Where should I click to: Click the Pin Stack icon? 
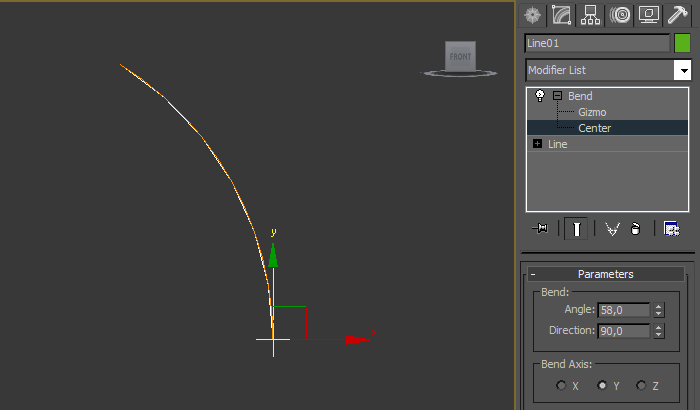click(541, 229)
